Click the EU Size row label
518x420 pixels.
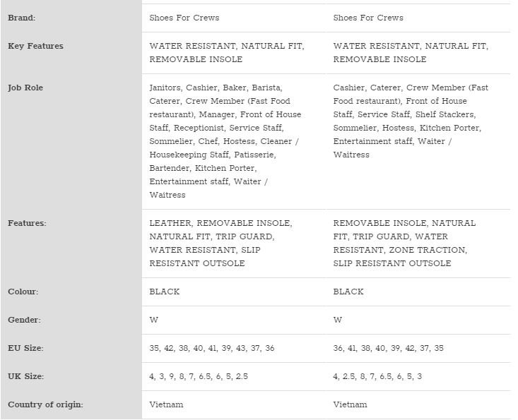click(x=25, y=348)
